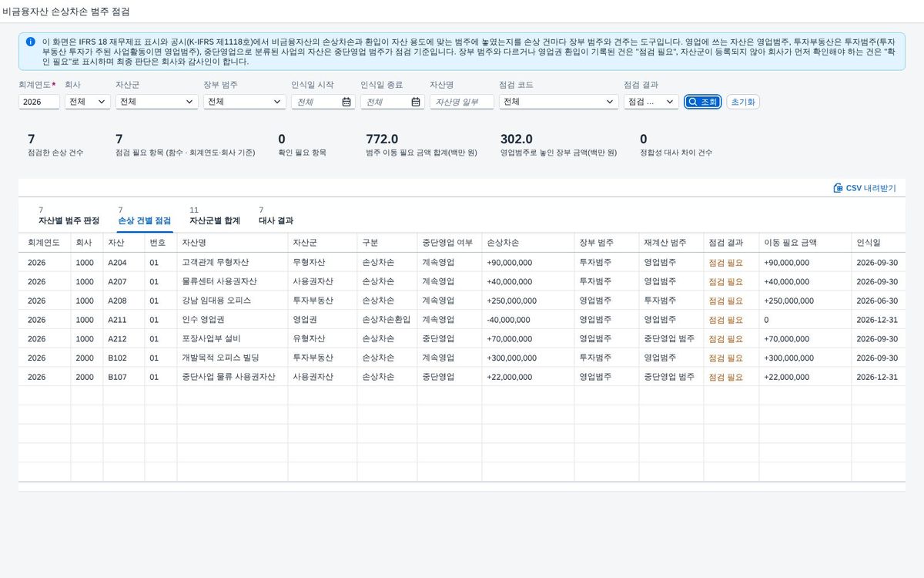This screenshot has width=924, height=578.
Task: Open the calendar picker for 인식일 시작
Action: point(346,102)
